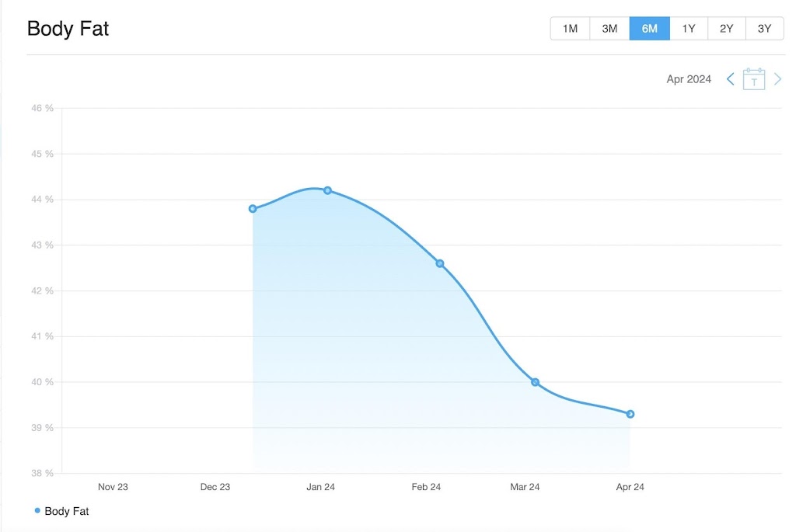The width and height of the screenshot is (796, 532).
Task: Select the 1M time range
Action: [x=570, y=29]
